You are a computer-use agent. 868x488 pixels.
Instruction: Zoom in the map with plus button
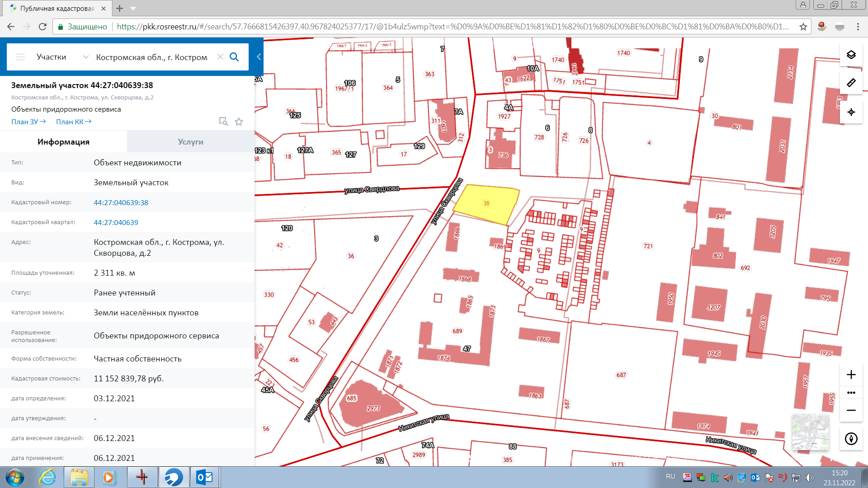point(851,375)
